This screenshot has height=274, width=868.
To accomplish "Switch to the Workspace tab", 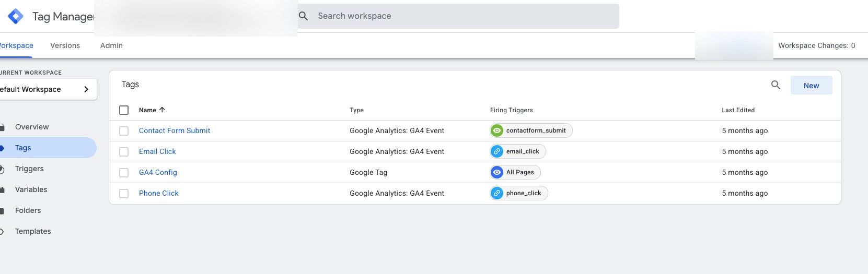I will [16, 45].
